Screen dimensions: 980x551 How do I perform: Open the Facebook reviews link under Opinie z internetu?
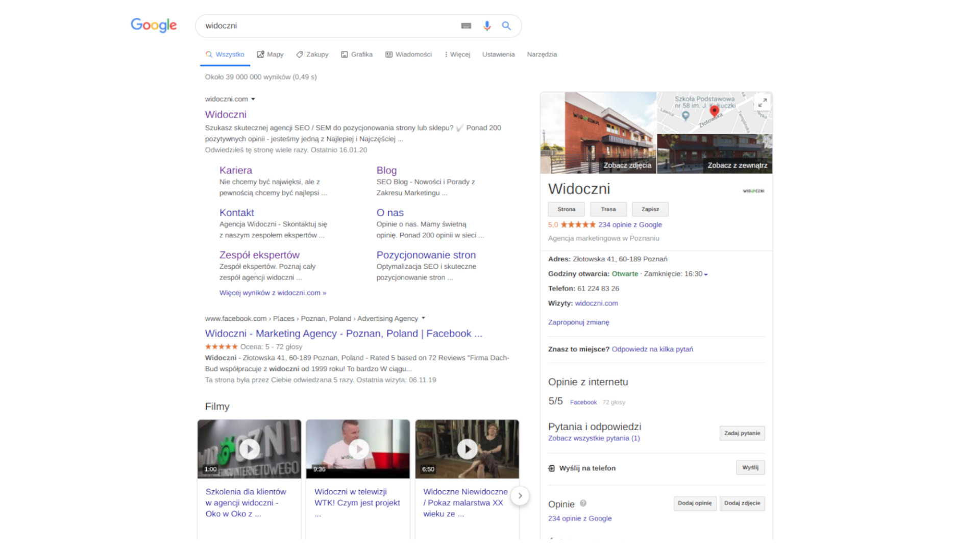coord(583,403)
